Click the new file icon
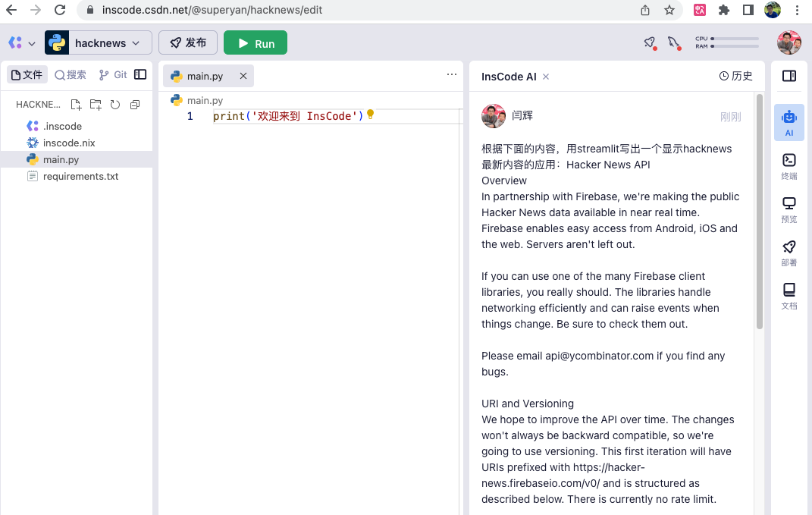This screenshot has height=515, width=812. (x=76, y=105)
